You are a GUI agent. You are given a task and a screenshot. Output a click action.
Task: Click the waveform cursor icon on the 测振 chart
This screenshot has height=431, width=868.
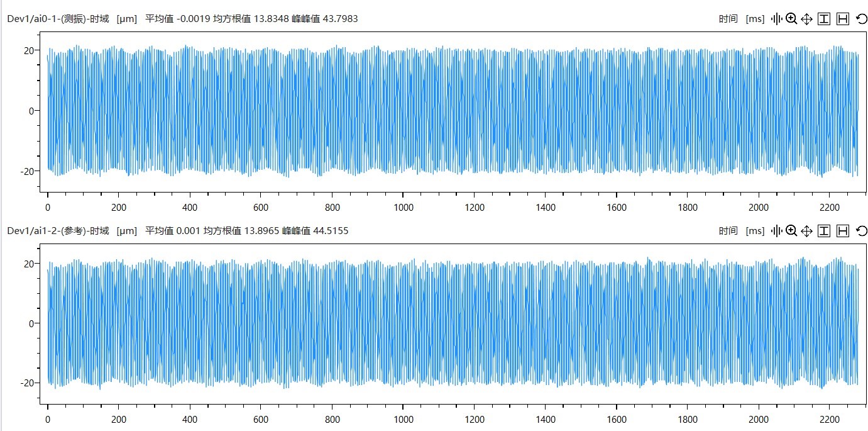pos(777,19)
